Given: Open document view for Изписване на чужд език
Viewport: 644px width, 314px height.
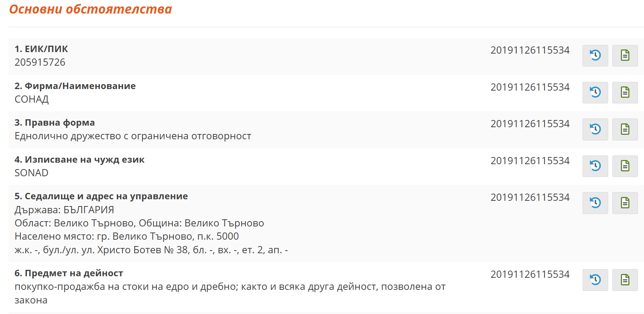Looking at the screenshot, I should tap(626, 166).
